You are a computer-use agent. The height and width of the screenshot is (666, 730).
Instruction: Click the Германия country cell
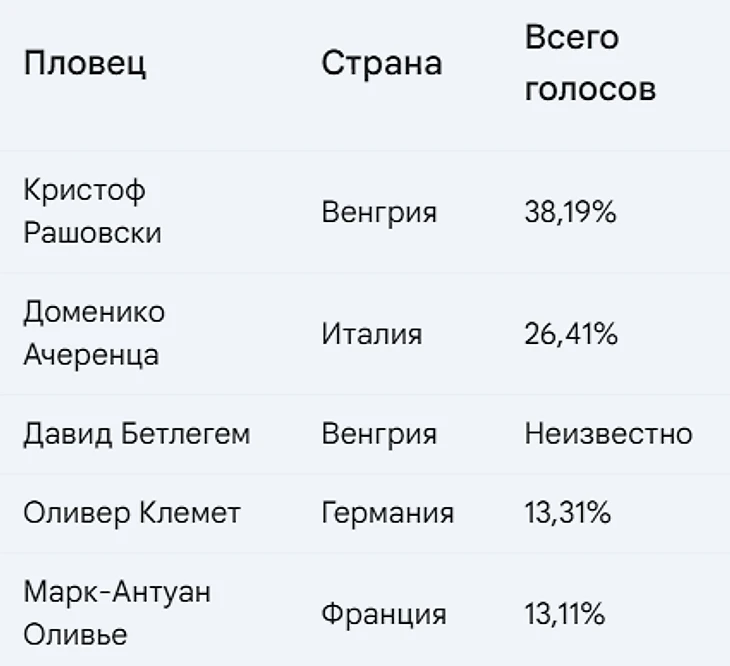click(387, 514)
